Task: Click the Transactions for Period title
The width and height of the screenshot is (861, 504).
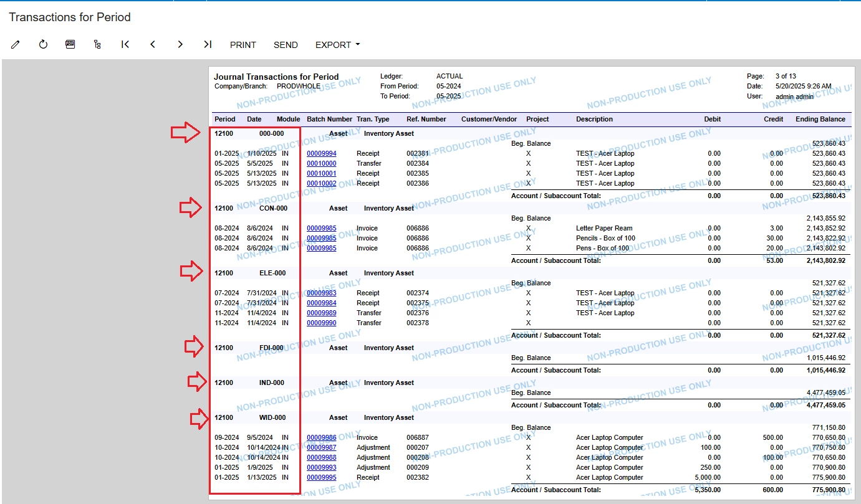Action: 70,17
